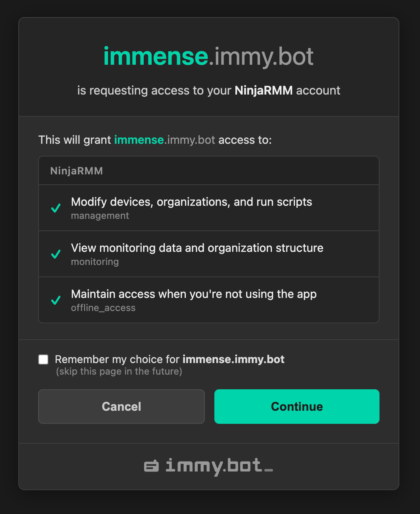Click the NinjaRMM label on the permissions card
Viewport: 420px width, 514px height.
tap(77, 170)
